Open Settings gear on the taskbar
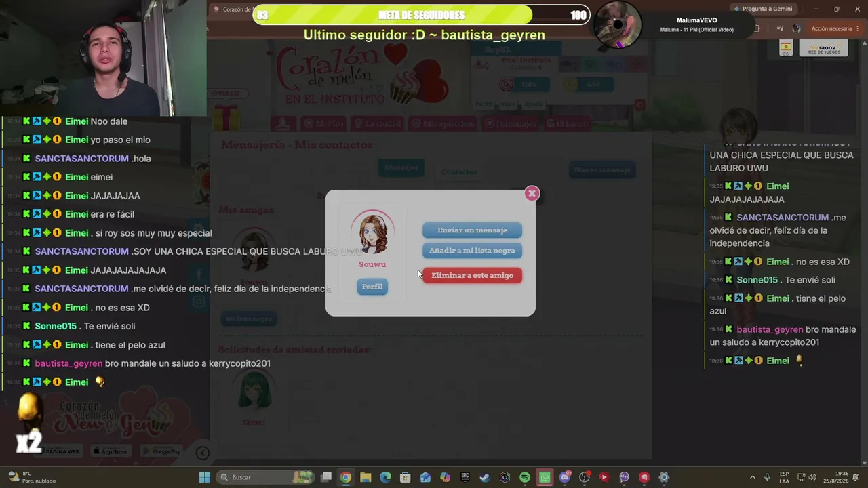 pos(664,477)
